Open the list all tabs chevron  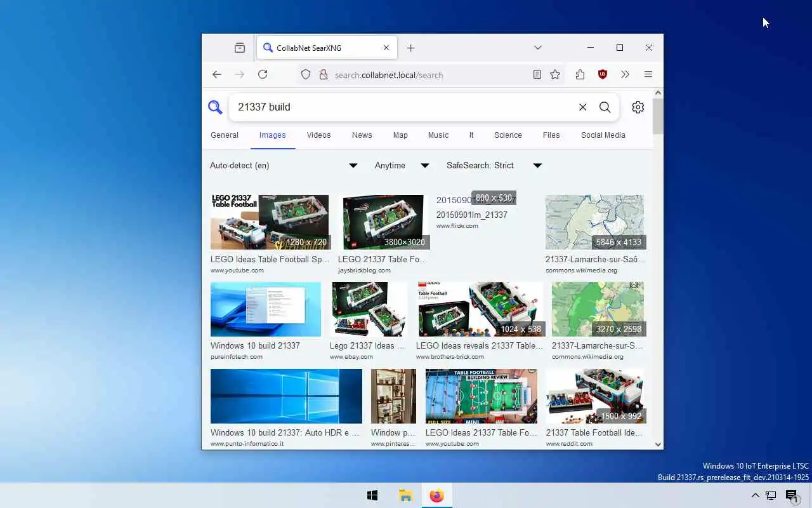[537, 48]
